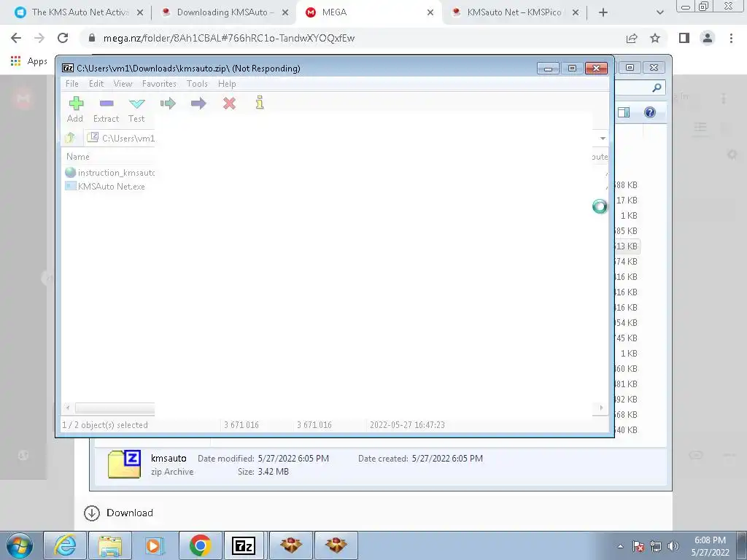747x560 pixels.
Task: Click the red Delete X icon in 7-Zip
Action: pyautogui.click(x=229, y=104)
